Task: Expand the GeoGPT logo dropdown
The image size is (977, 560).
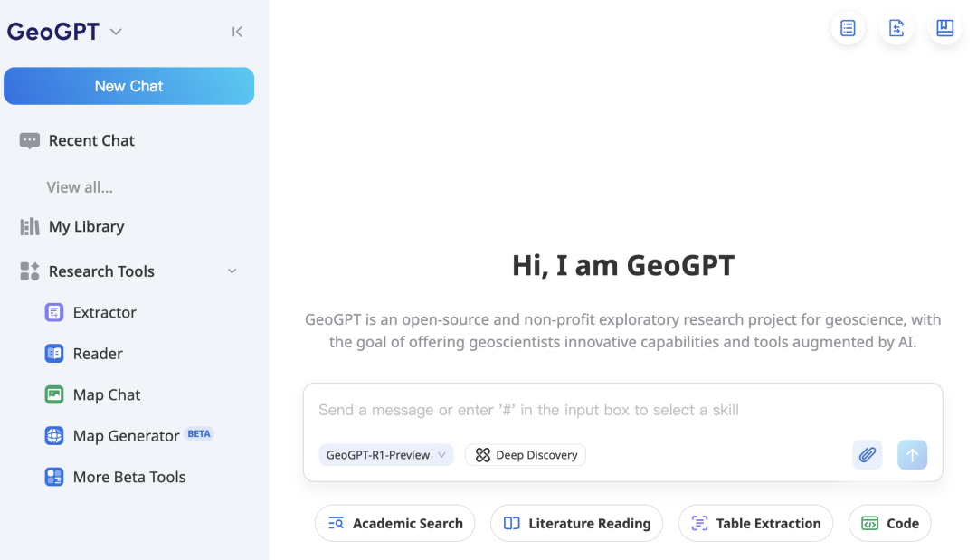Action: click(x=116, y=32)
